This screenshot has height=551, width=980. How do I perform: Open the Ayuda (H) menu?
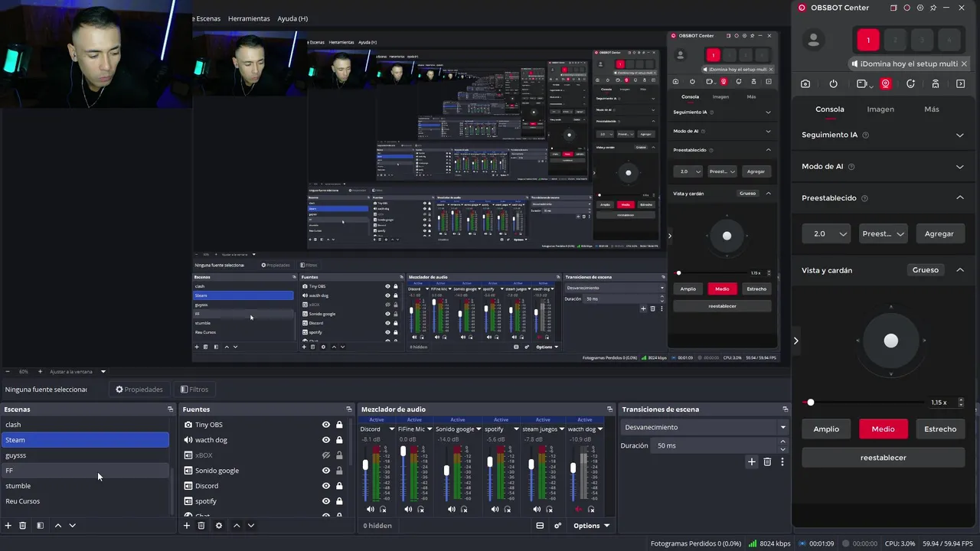[292, 18]
